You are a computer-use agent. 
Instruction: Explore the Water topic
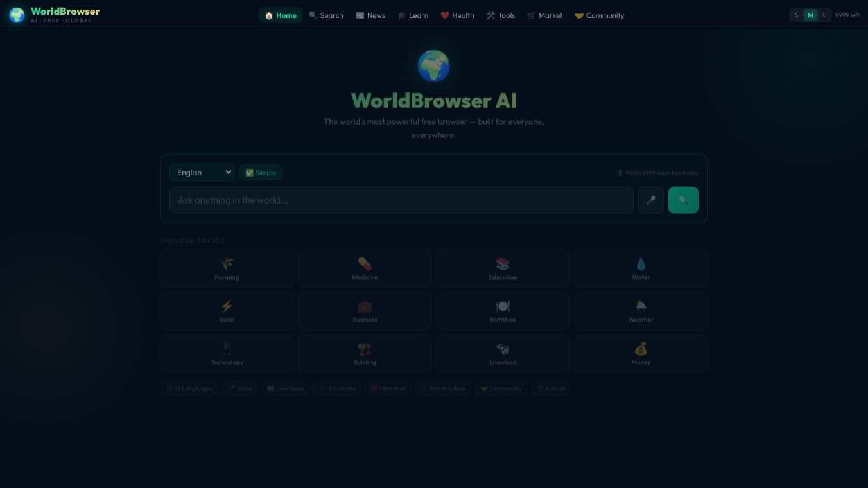pyautogui.click(x=641, y=268)
